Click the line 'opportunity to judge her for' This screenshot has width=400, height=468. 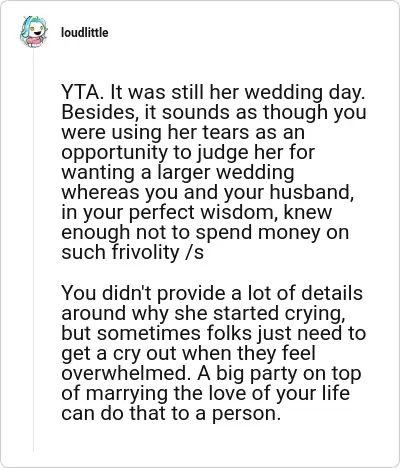coord(188,152)
